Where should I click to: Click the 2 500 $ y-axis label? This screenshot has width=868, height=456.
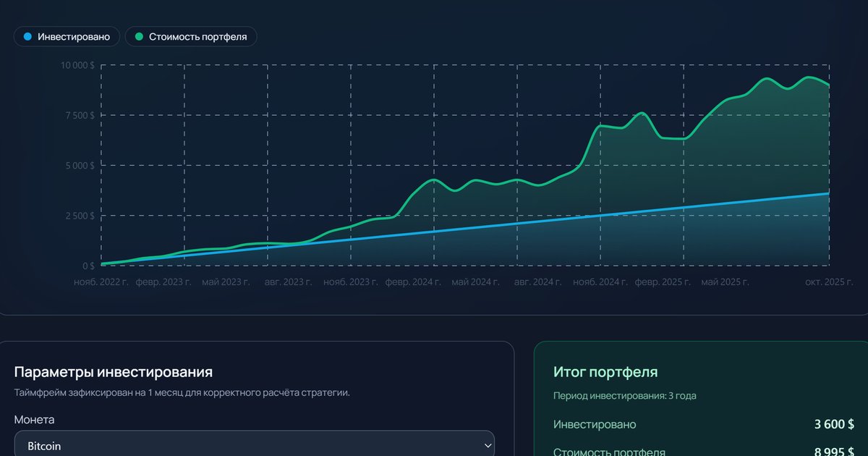pyautogui.click(x=80, y=216)
